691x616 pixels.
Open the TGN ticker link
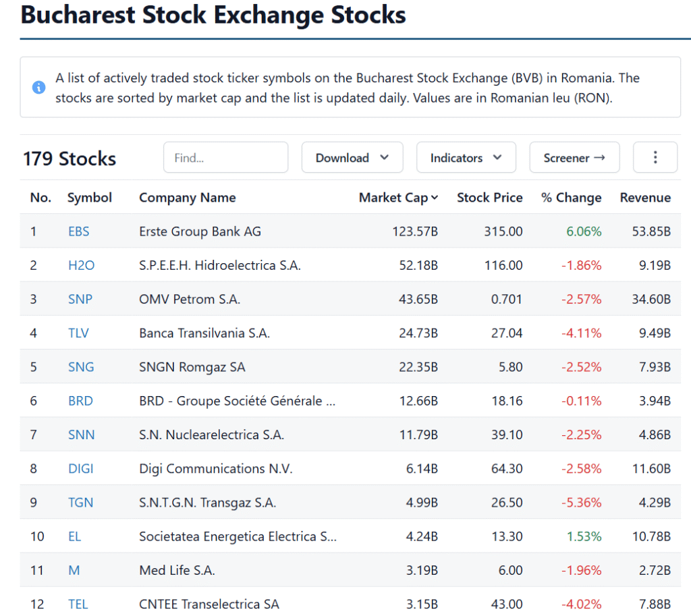(x=80, y=503)
